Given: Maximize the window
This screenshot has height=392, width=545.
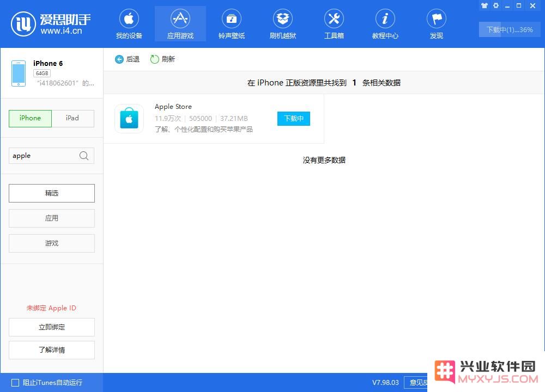Looking at the screenshot, I should coord(519,5).
